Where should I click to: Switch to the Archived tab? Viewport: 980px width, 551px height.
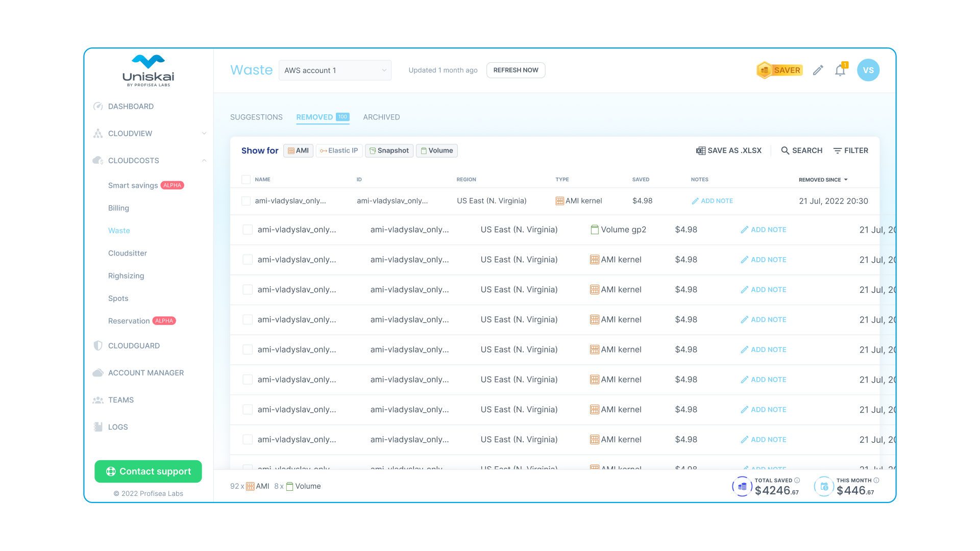[381, 117]
